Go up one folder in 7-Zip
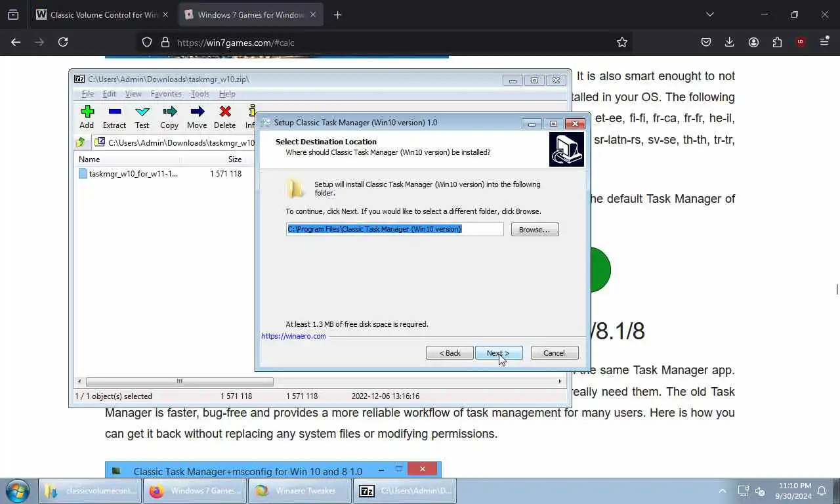840x504 pixels. click(x=81, y=142)
